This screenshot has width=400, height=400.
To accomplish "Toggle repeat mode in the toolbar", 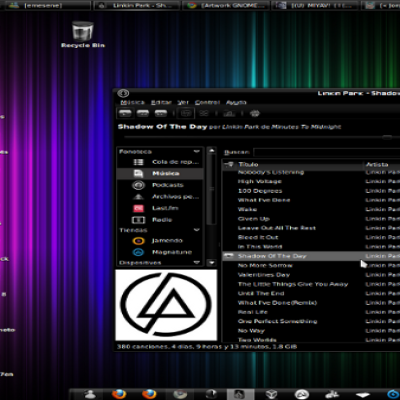I will pos(186,113).
